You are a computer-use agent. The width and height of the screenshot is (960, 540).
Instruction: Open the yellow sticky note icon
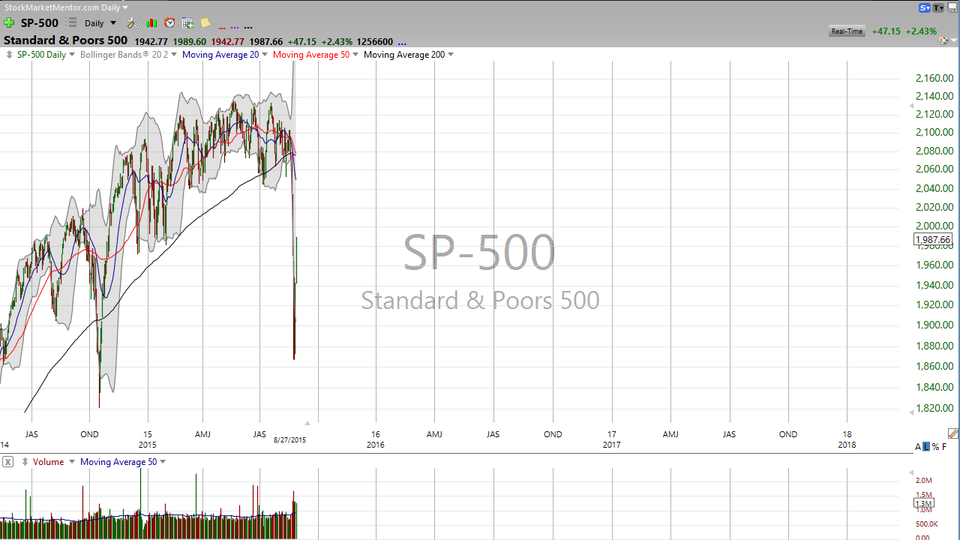205,23
